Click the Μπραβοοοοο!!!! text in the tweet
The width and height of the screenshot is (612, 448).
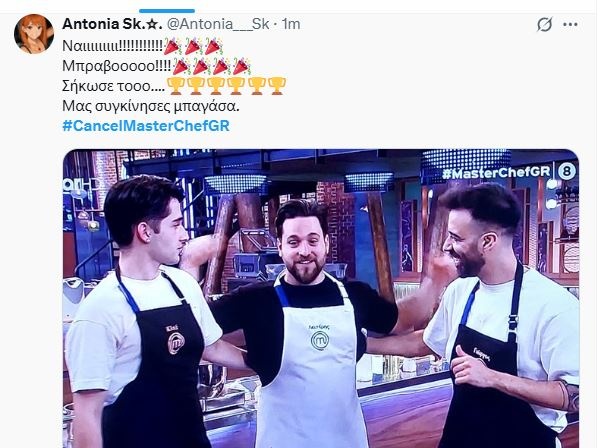click(x=117, y=66)
